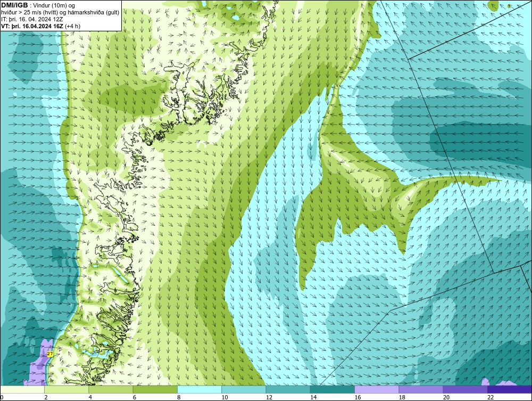The width and height of the screenshot is (532, 401).
Task: Select the 18–20 m/s purple swatch
Action: 421,389
